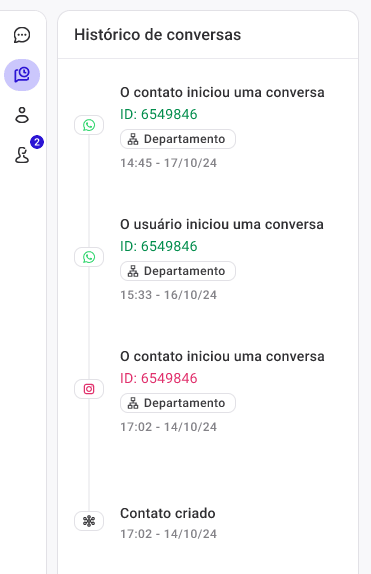Click the Departamento tag dated 16/10/24
Viewport: 371px width, 574px height.
tap(178, 271)
